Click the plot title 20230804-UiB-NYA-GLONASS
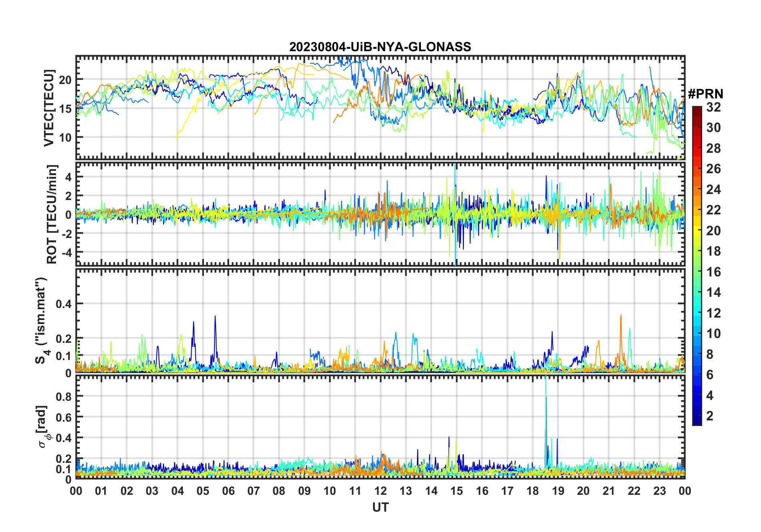 (380, 47)
